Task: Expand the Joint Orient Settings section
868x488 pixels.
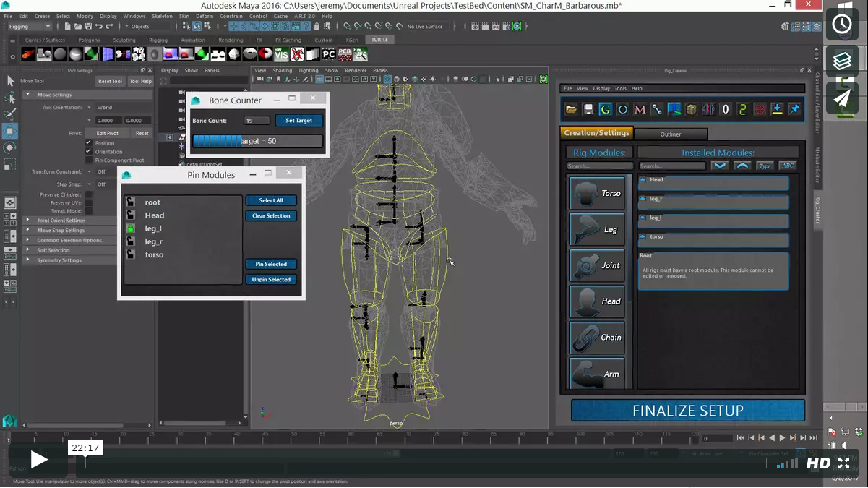Action: click(x=61, y=221)
